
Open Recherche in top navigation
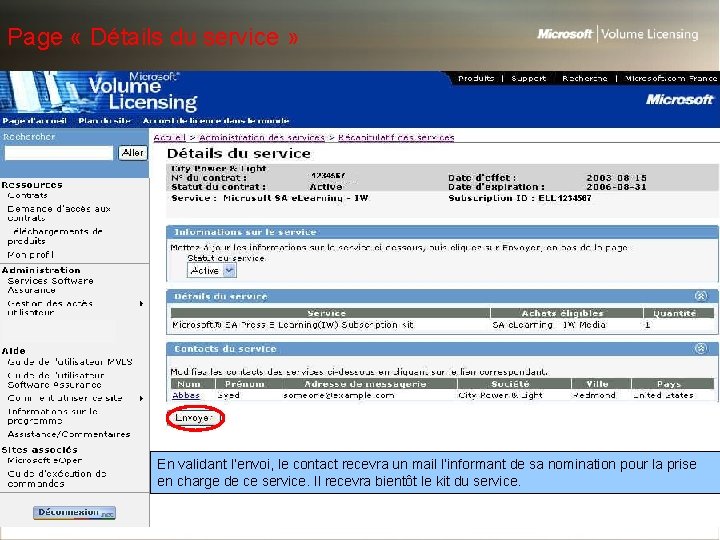[x=585, y=79]
